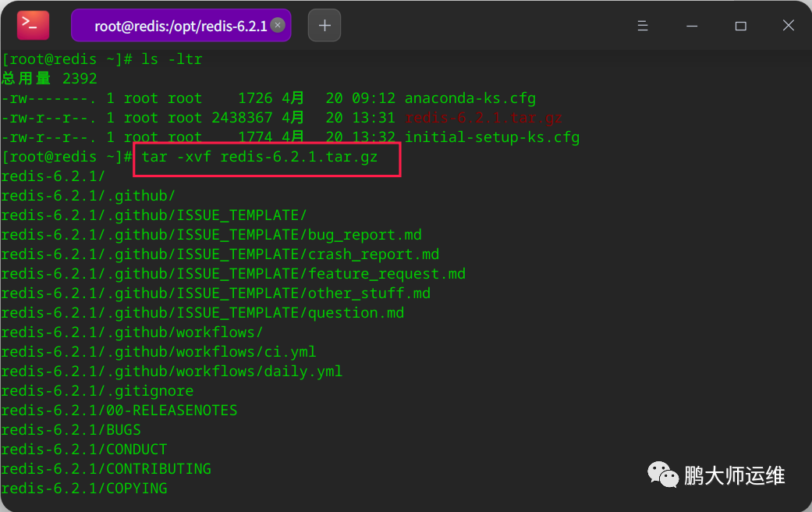This screenshot has width=812, height=512.
Task: Click the other_stuff.md output line
Action: 215,293
